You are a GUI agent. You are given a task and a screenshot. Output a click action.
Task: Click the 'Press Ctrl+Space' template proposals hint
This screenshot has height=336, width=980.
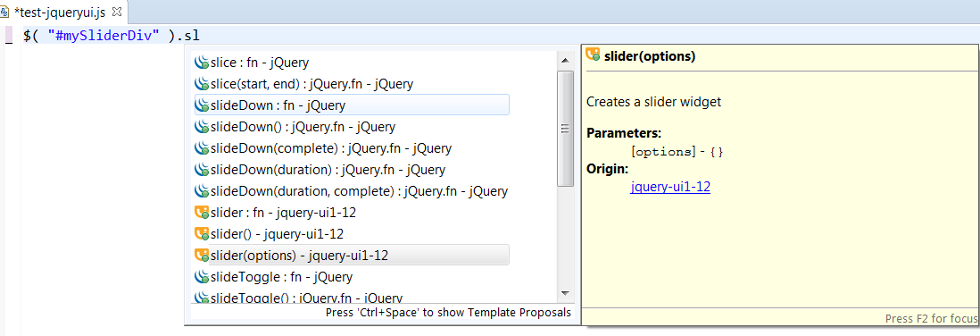[x=449, y=312]
